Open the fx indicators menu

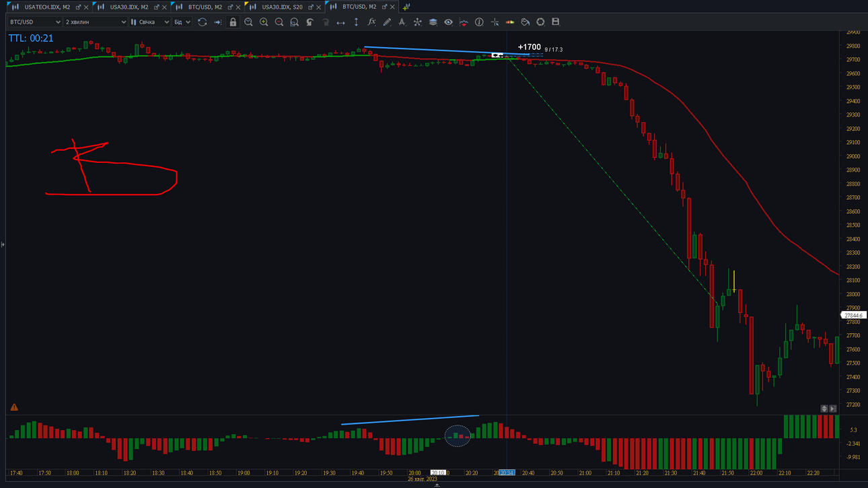[371, 22]
